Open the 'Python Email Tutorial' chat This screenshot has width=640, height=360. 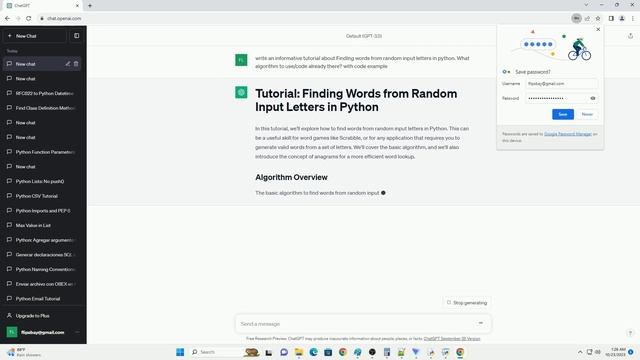coord(42,299)
